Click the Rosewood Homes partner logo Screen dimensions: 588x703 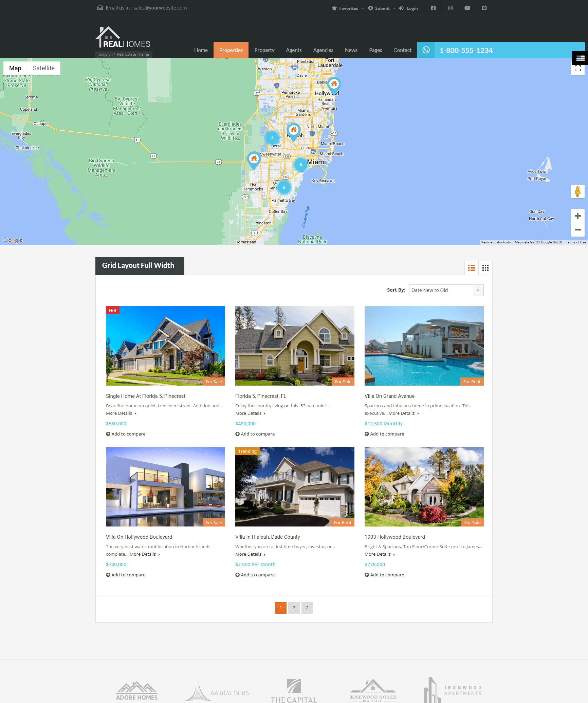pos(373,691)
